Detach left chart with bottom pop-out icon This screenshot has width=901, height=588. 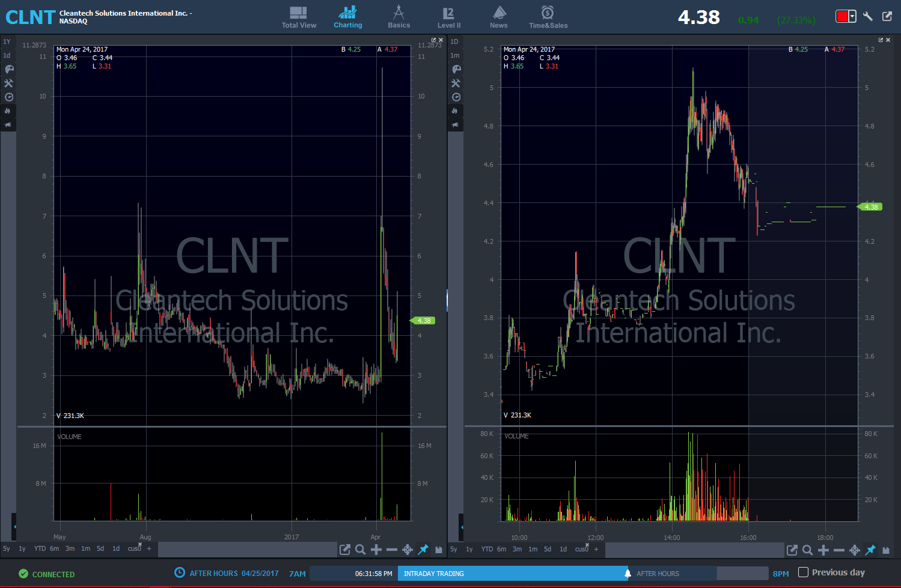point(345,550)
